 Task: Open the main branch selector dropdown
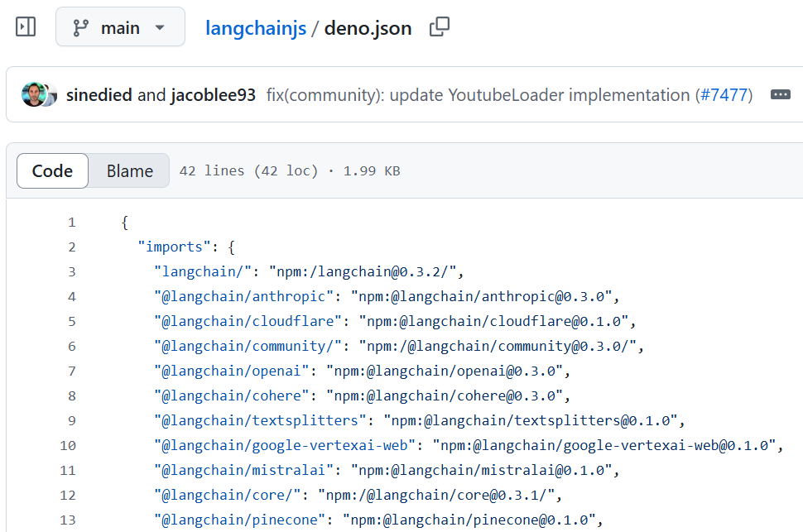pos(120,27)
